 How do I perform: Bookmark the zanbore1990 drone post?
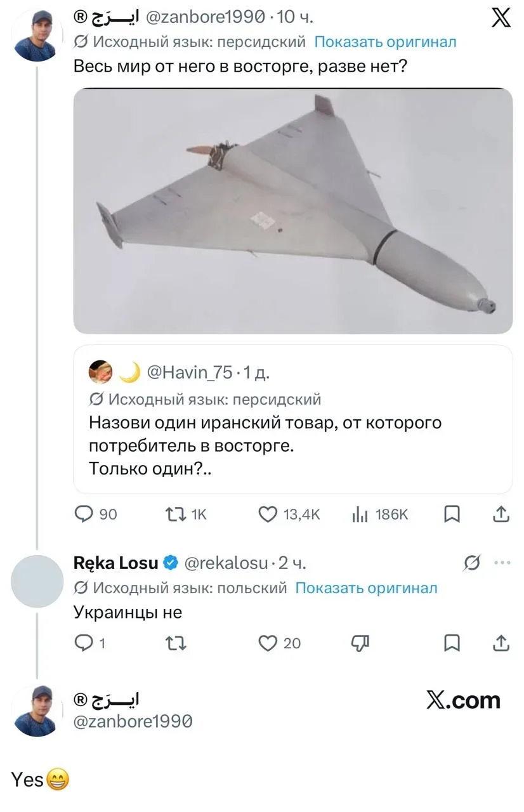click(x=452, y=514)
